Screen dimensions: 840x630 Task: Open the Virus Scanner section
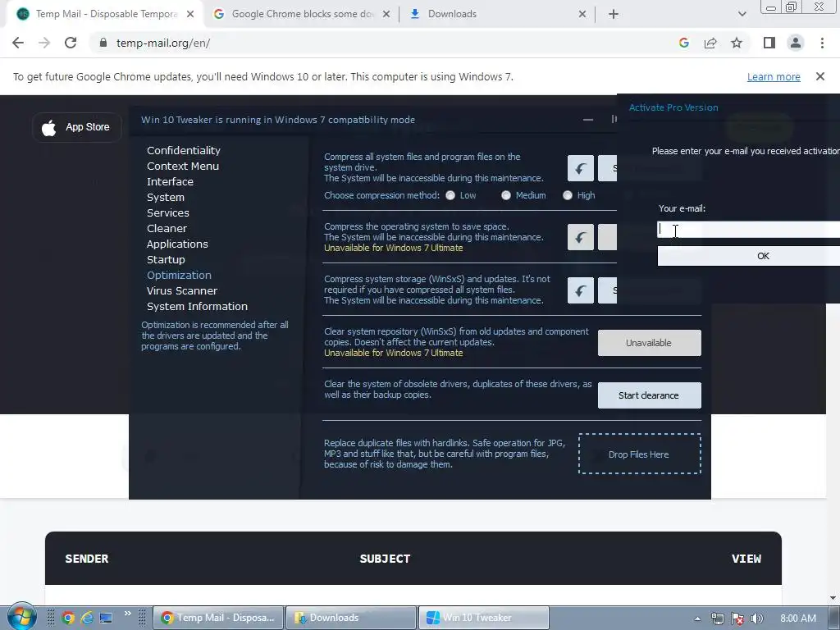(x=182, y=290)
